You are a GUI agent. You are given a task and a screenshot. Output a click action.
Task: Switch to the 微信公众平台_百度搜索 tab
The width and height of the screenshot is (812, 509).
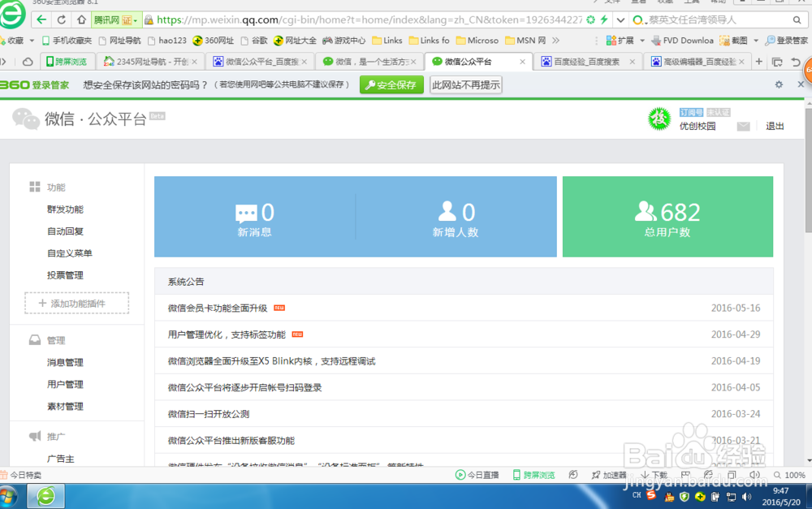pyautogui.click(x=259, y=62)
